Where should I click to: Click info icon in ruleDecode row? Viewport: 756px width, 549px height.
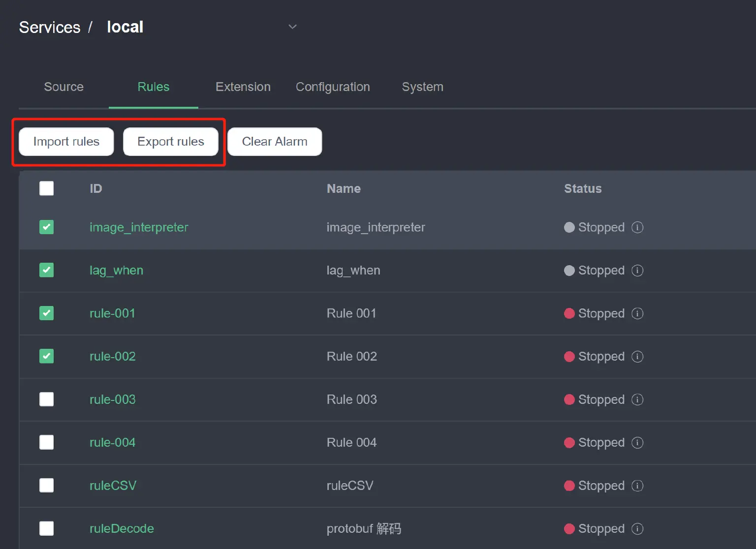tap(637, 529)
